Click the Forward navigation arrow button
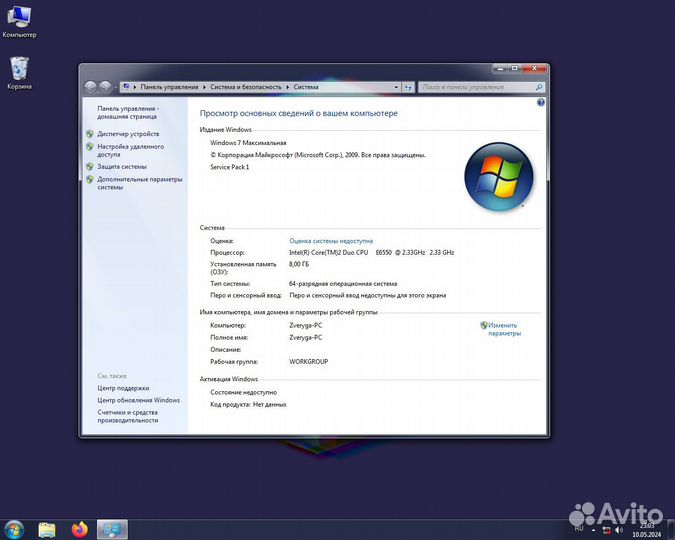The width and height of the screenshot is (675, 540). tap(105, 87)
